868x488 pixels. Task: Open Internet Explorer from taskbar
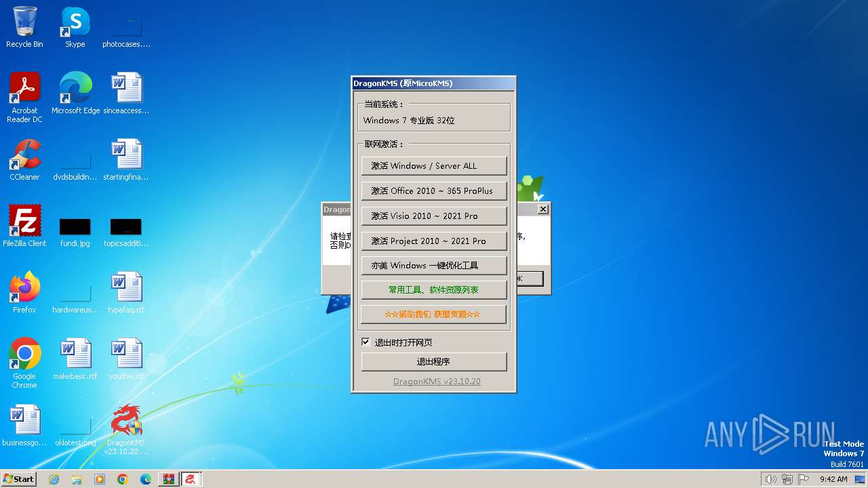[x=54, y=479]
